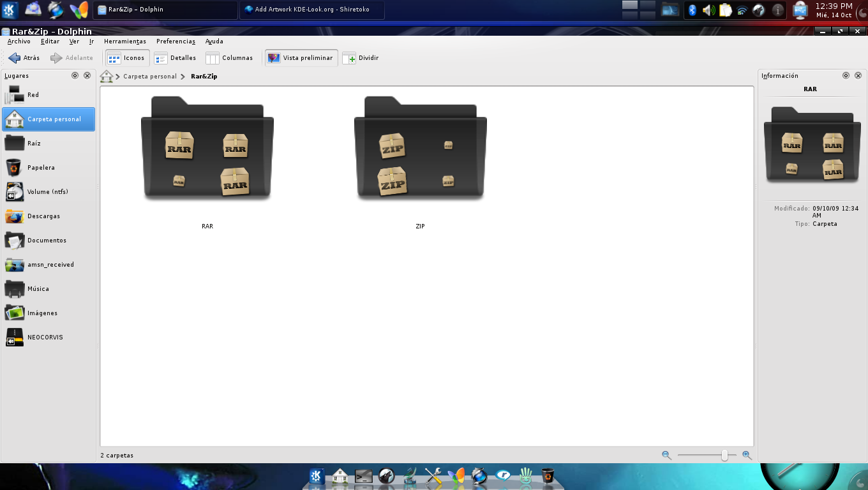
Task: Navigate to Carpeta personal breadcrumb
Action: point(150,77)
